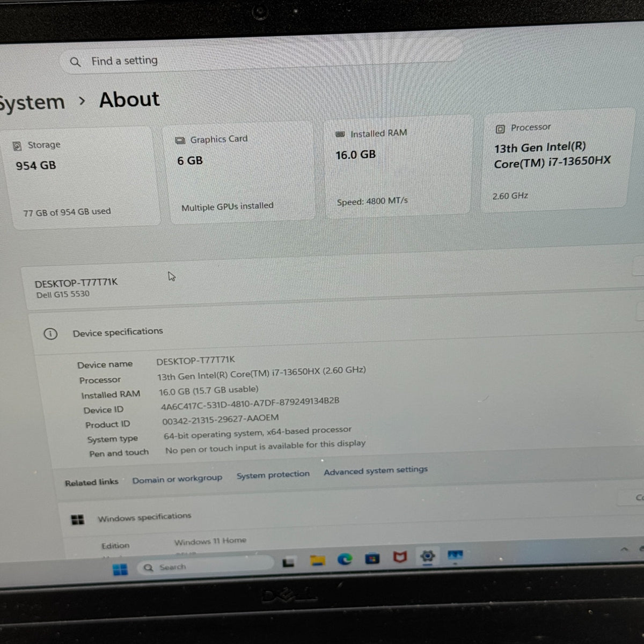Click the search magnifier icon in settings
644x644 pixels.
[x=75, y=62]
